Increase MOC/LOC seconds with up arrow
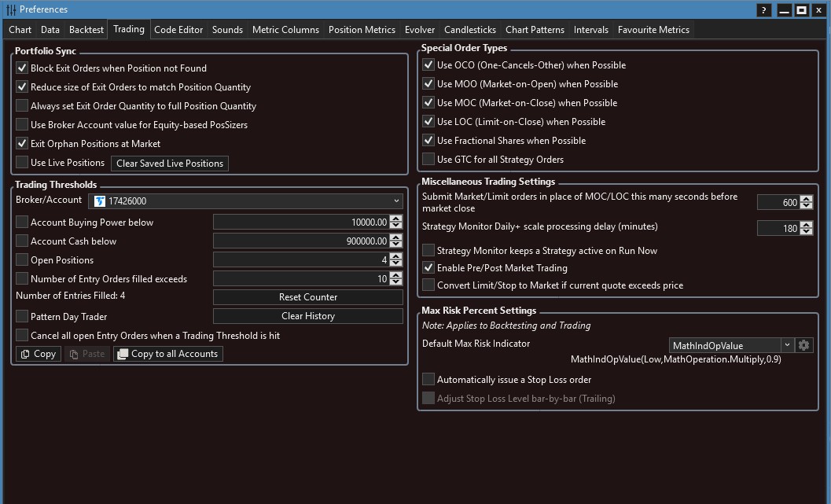 point(806,199)
